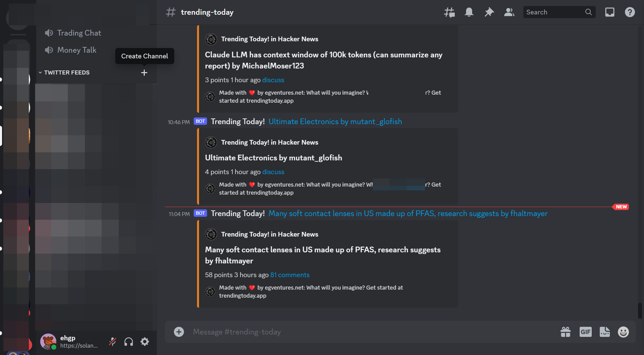Click the chat scrollbar thumb
This screenshot has height=355, width=644.
[640, 310]
